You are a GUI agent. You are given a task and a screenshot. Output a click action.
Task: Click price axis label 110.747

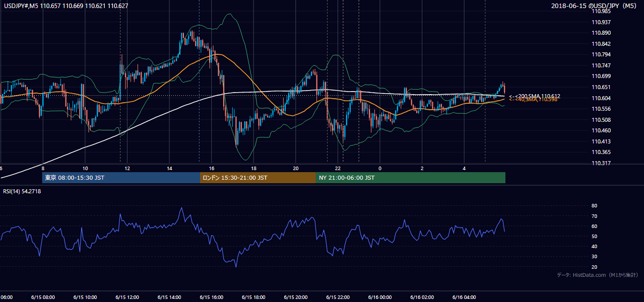point(601,65)
